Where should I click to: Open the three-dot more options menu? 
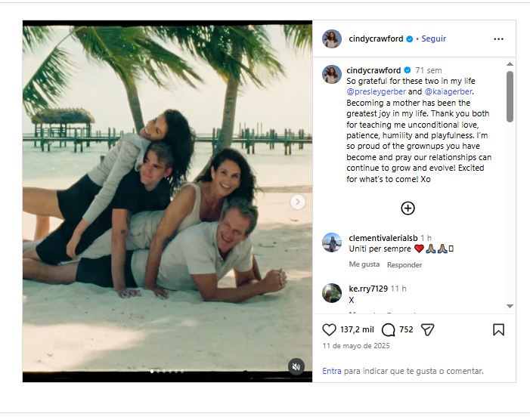(498, 39)
